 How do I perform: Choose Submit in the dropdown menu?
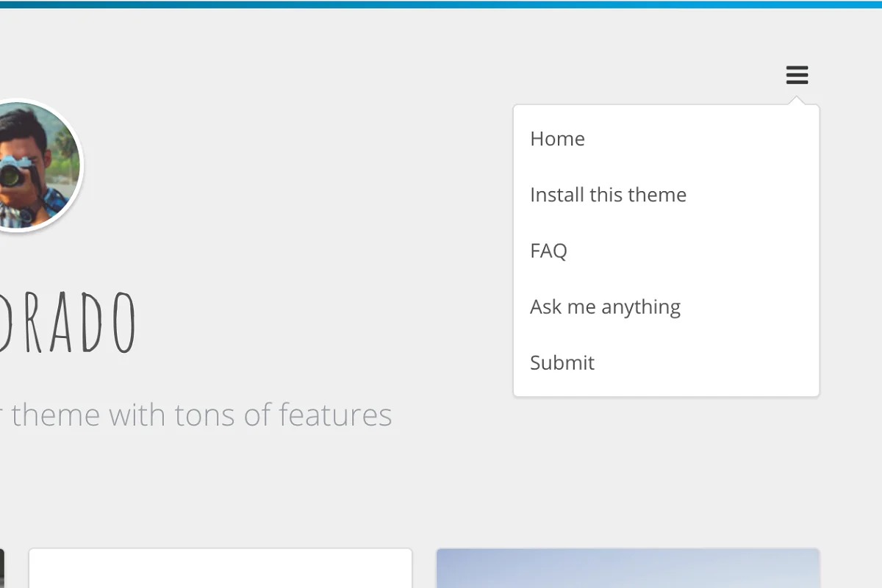point(562,362)
